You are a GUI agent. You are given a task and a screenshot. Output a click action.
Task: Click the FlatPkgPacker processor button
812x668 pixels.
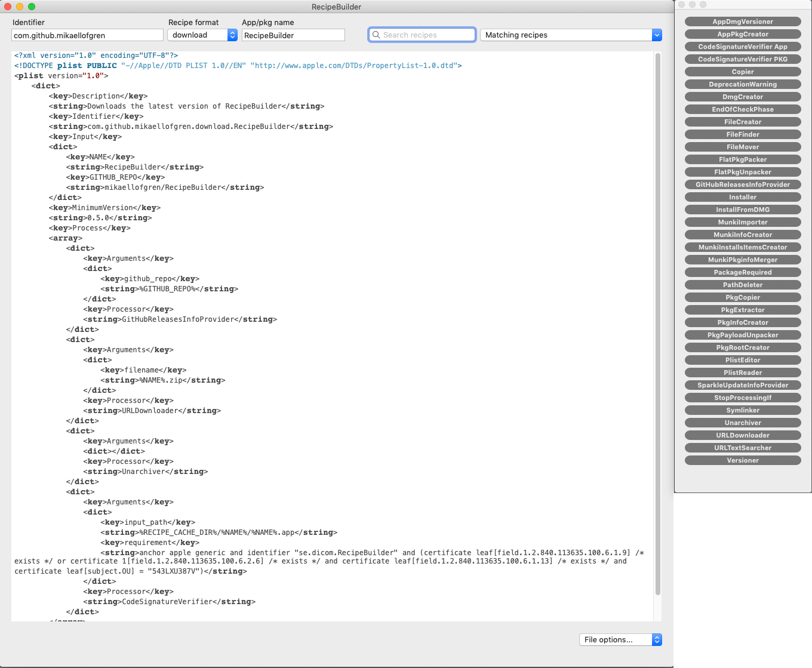tap(743, 159)
